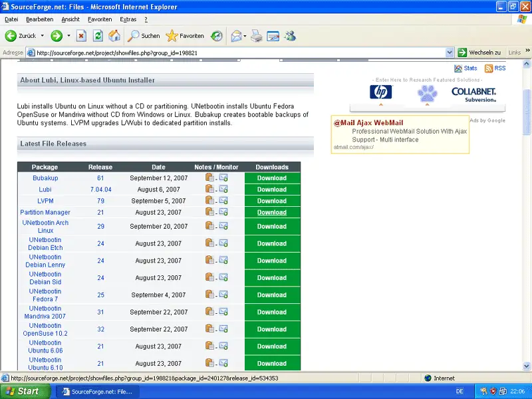Click the RSS feed icon

point(489,68)
